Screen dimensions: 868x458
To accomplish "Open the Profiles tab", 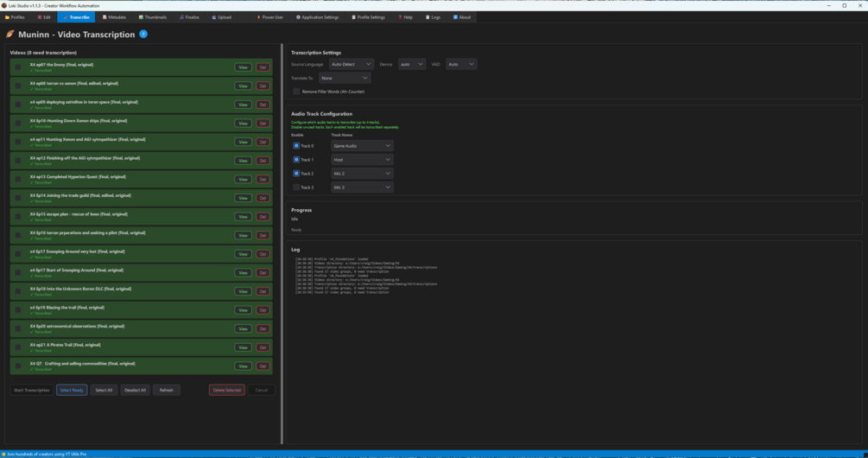I will tap(15, 17).
